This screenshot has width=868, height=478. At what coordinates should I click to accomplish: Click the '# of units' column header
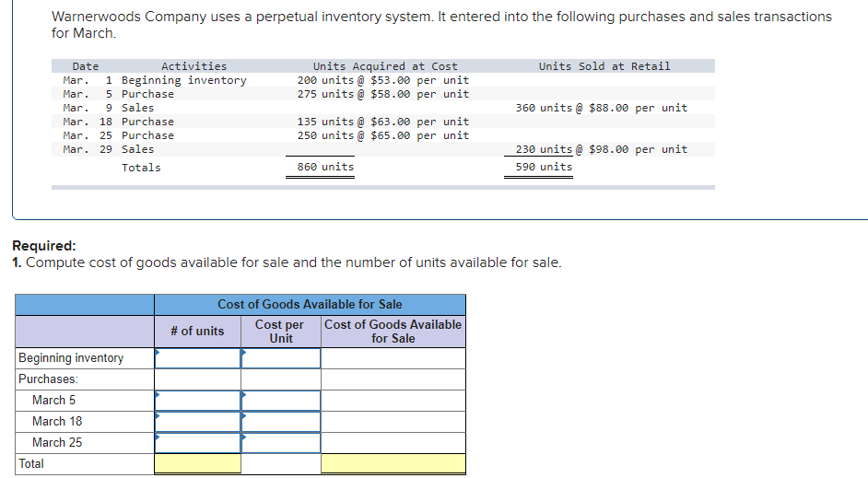point(197,331)
